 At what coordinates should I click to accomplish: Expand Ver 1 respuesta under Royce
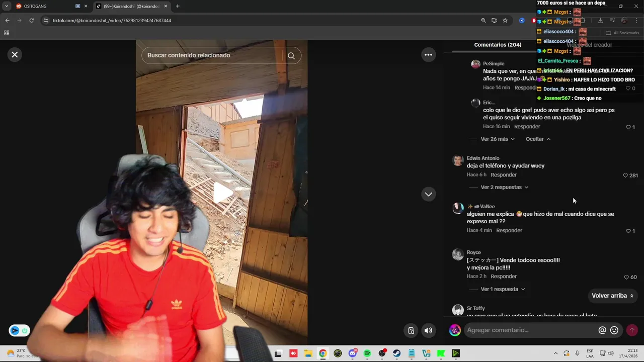click(503, 289)
